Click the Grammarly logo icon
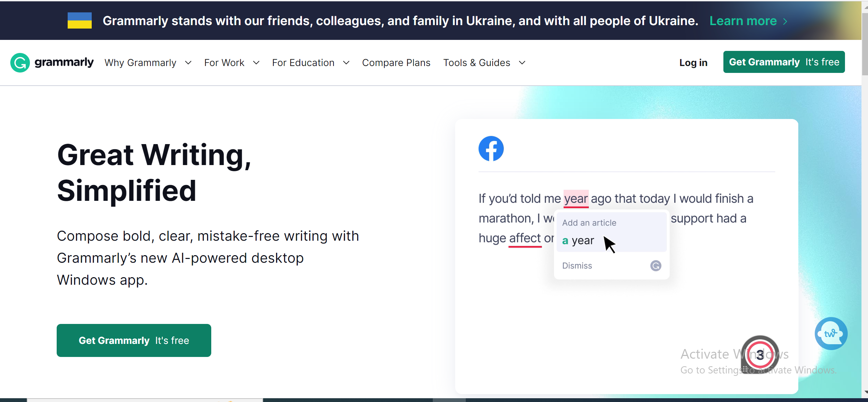 tap(20, 63)
